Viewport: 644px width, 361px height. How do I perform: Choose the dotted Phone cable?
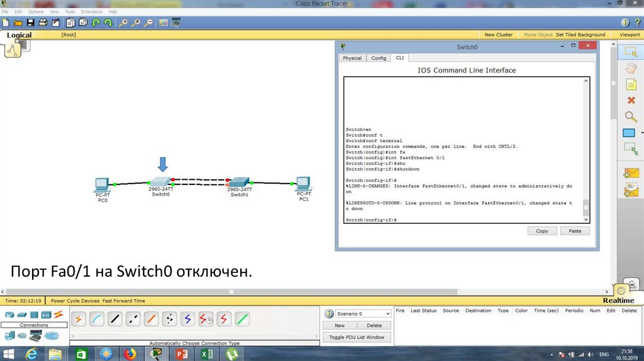point(169,319)
